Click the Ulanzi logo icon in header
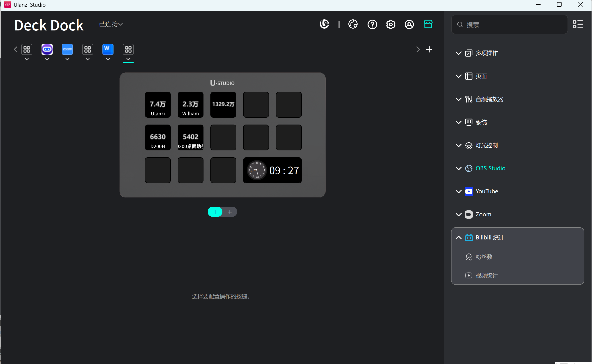Screen dimensions: 592x364 pos(324,24)
